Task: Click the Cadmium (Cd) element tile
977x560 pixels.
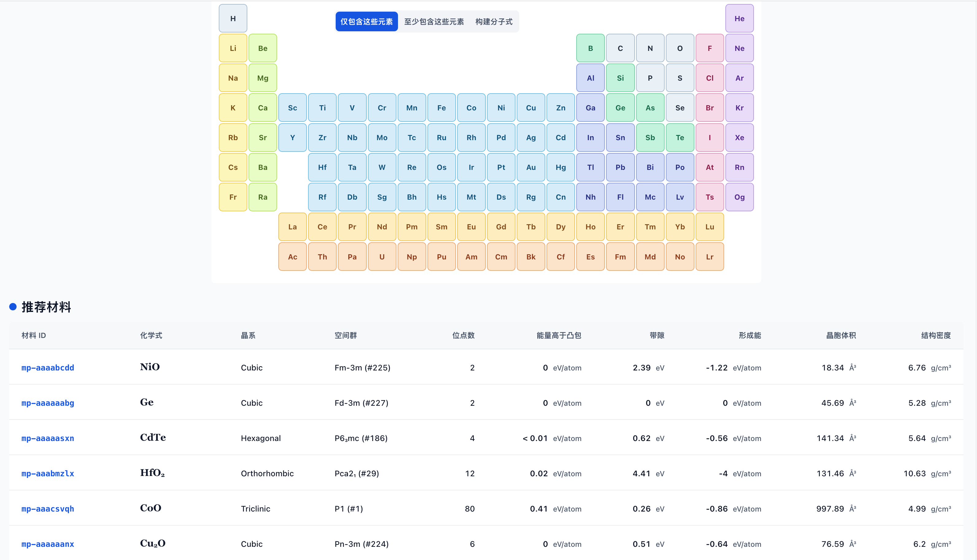Action: pyautogui.click(x=560, y=137)
